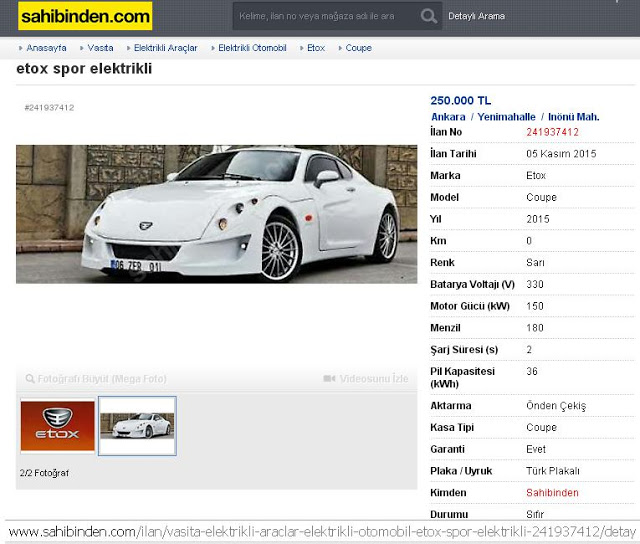
Task: Click the page URL at bottom
Action: point(322,532)
